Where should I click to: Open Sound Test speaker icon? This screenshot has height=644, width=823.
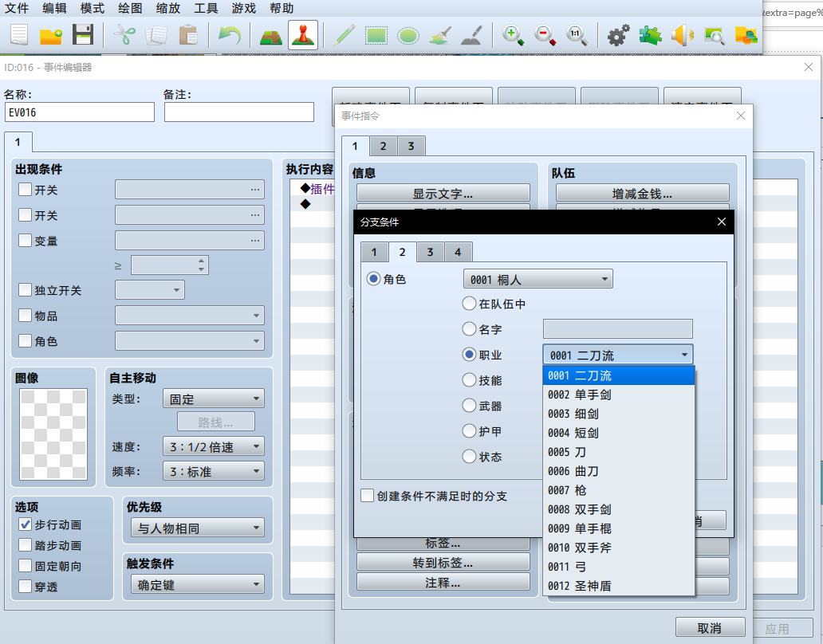click(x=683, y=35)
